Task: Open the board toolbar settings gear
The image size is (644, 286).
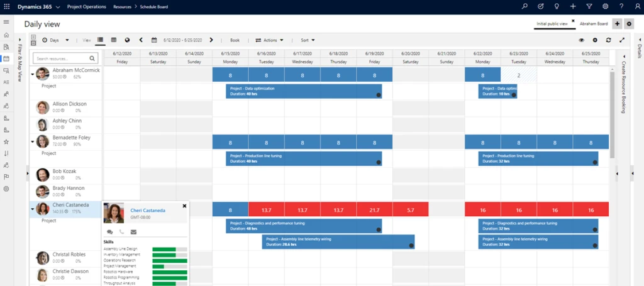Action: 595,40
